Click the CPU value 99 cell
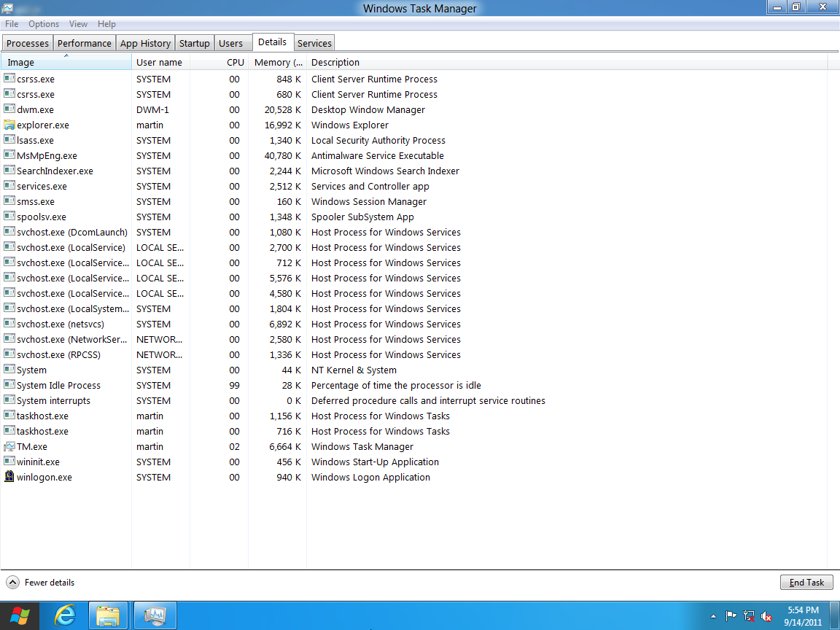The height and width of the screenshot is (630, 840). pos(234,385)
